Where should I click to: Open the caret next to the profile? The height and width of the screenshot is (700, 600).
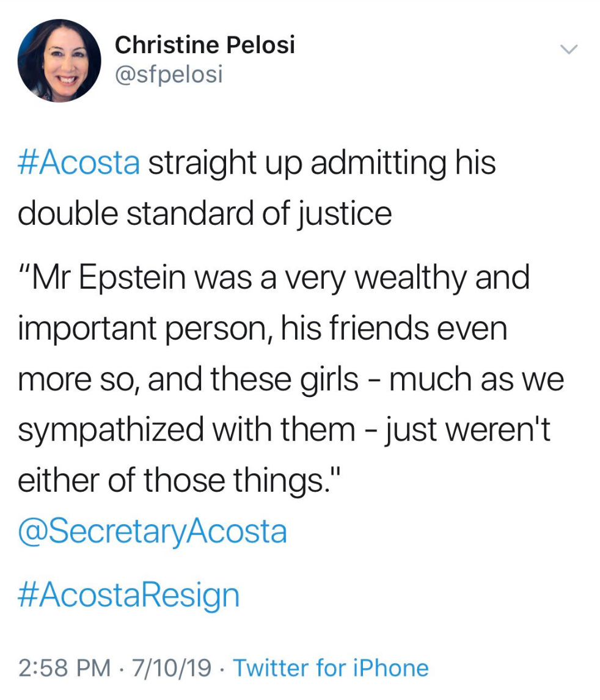tap(568, 50)
